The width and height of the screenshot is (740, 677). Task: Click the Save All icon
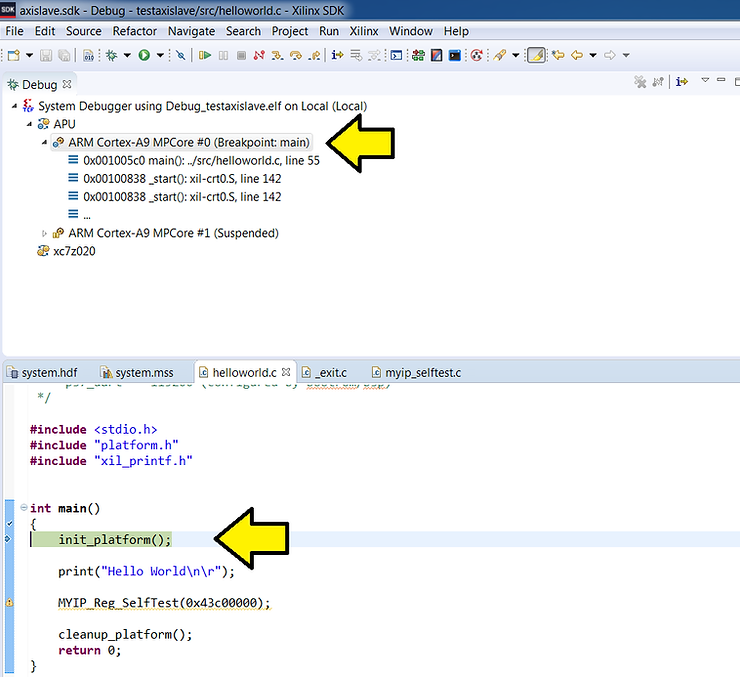pos(64,55)
